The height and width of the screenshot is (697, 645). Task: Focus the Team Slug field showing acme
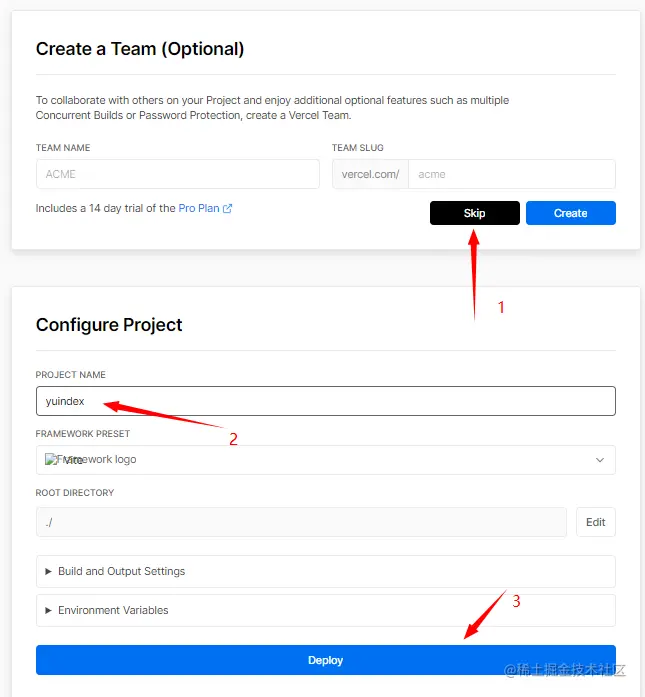(x=511, y=174)
